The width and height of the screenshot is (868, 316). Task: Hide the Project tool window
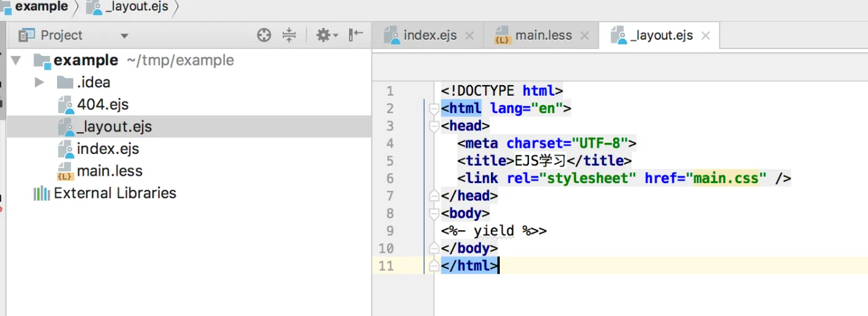click(356, 35)
